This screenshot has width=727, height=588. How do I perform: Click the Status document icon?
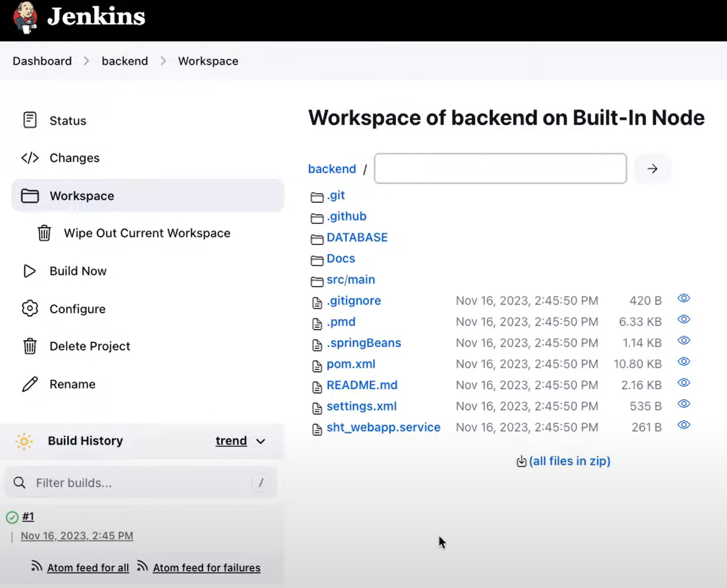[x=30, y=120]
